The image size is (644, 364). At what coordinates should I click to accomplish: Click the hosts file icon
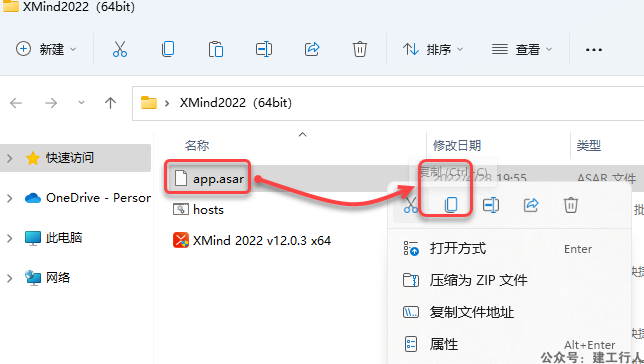pyautogui.click(x=181, y=210)
